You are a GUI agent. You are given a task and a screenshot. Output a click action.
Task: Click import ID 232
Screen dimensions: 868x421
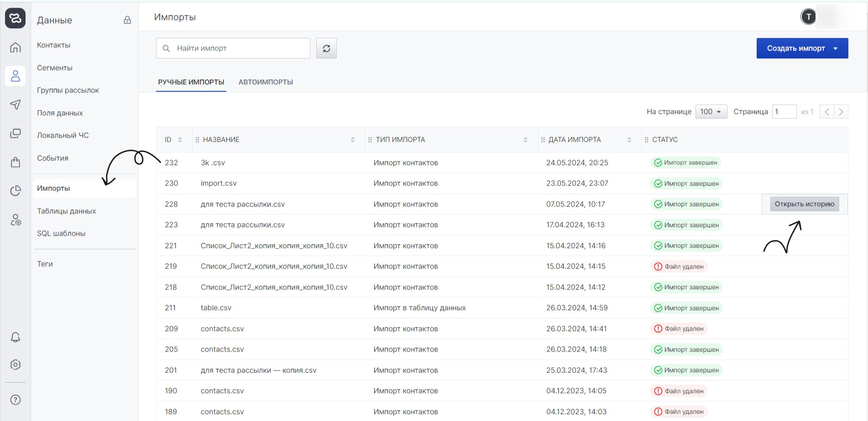172,163
